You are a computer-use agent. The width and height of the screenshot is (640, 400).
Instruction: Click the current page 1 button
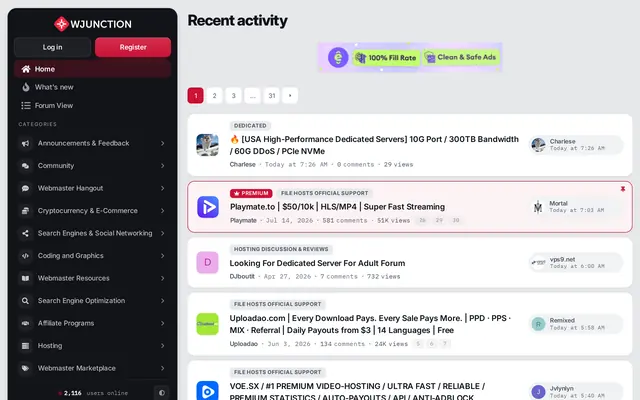(196, 96)
